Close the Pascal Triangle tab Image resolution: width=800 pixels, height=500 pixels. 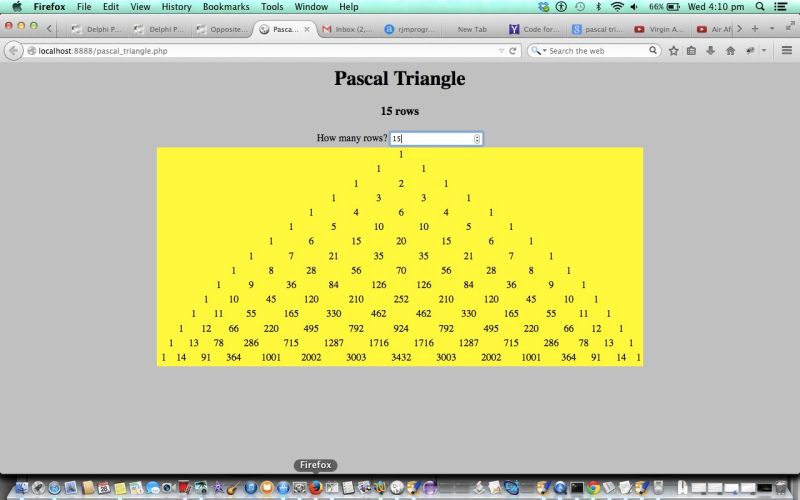tap(307, 30)
